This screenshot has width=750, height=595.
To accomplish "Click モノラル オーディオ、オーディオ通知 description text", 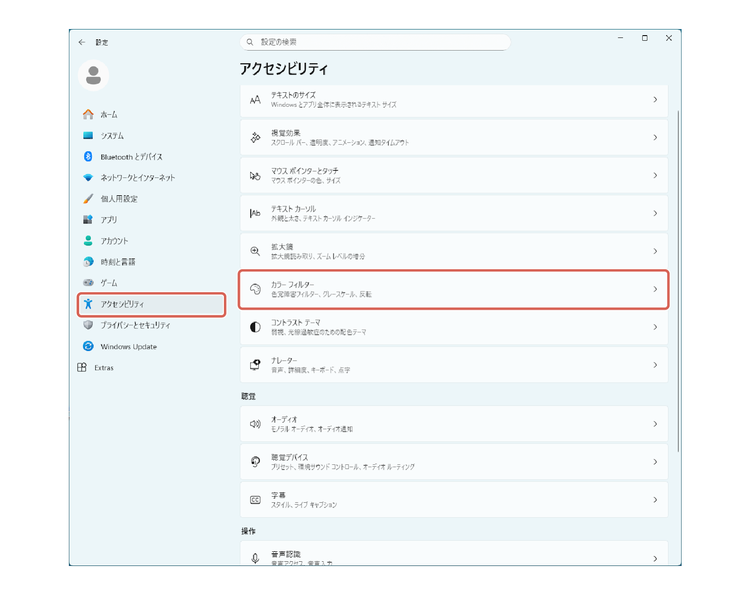I will 312,429.
